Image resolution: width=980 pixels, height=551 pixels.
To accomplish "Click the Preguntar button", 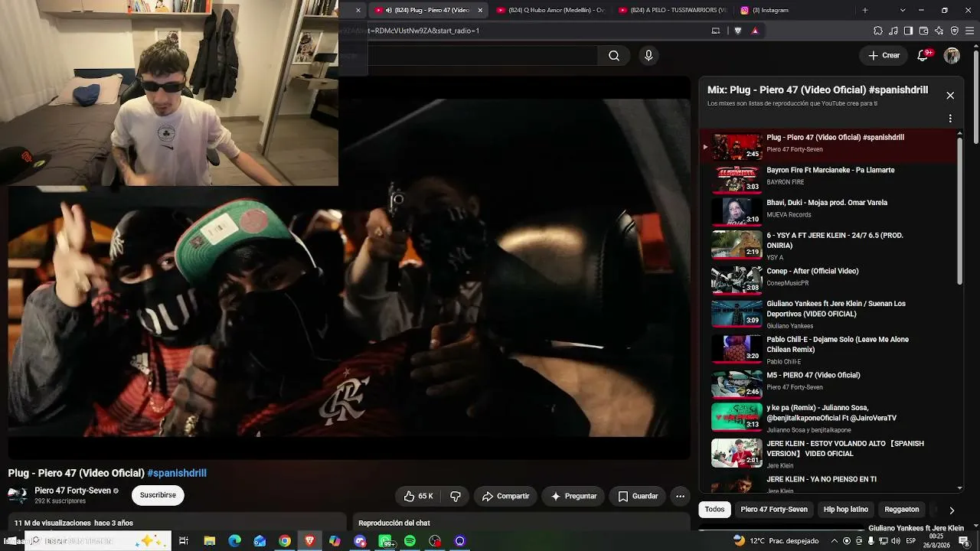I will [573, 496].
